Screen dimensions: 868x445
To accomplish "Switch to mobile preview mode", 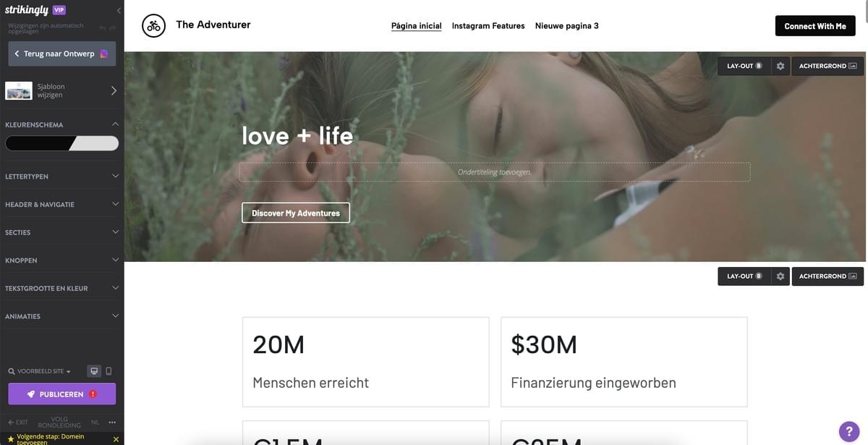I will tap(109, 371).
